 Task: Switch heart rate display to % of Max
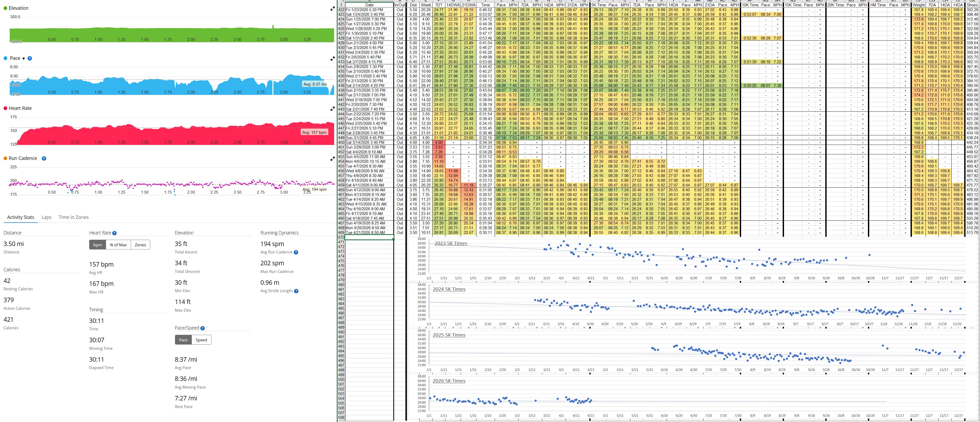pyautogui.click(x=118, y=245)
